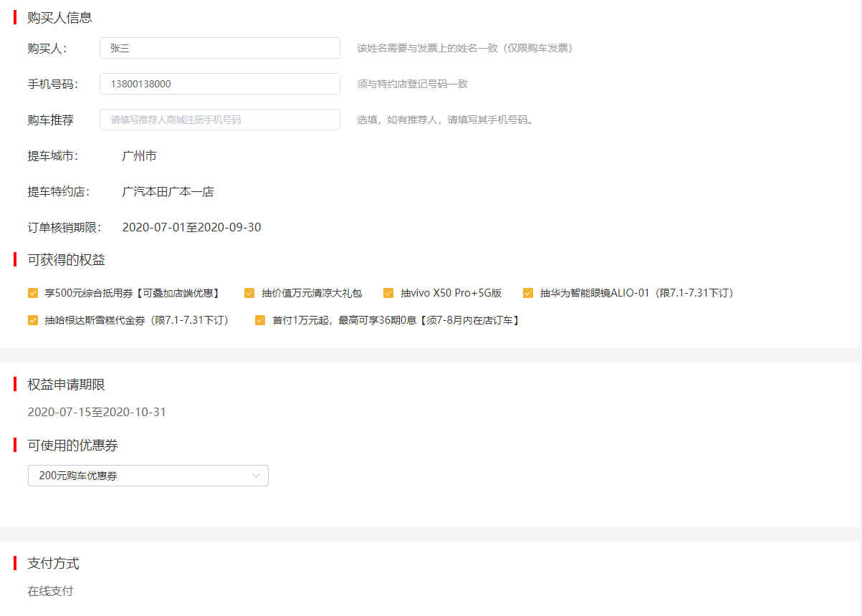Click the order date range 2020-07-01至2020-09-30
The height and width of the screenshot is (616, 862).
pyautogui.click(x=191, y=228)
